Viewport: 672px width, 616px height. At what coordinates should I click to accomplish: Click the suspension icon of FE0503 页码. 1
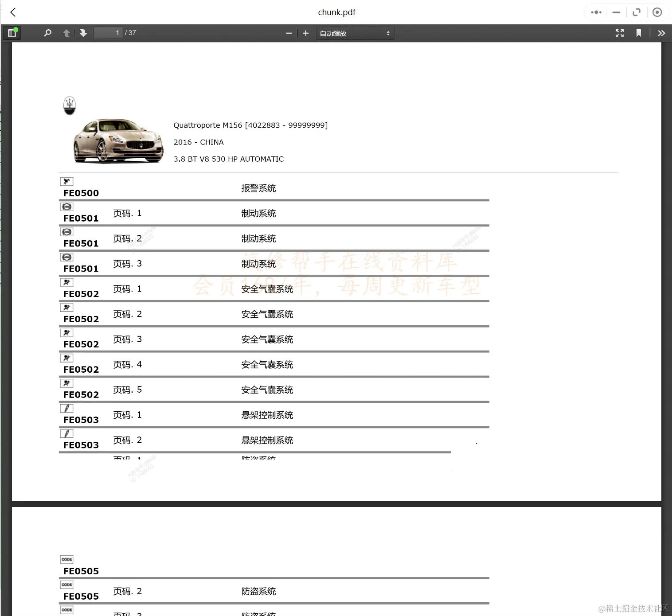[x=66, y=409]
